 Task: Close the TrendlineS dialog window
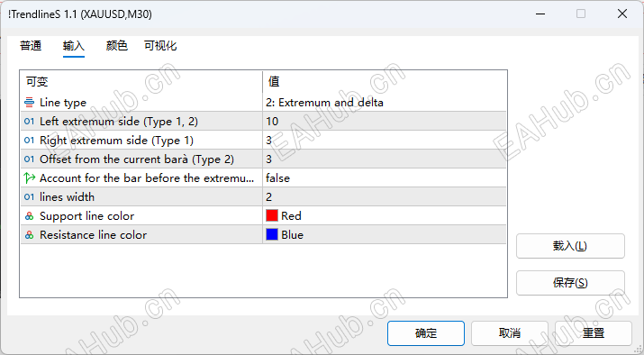click(622, 14)
